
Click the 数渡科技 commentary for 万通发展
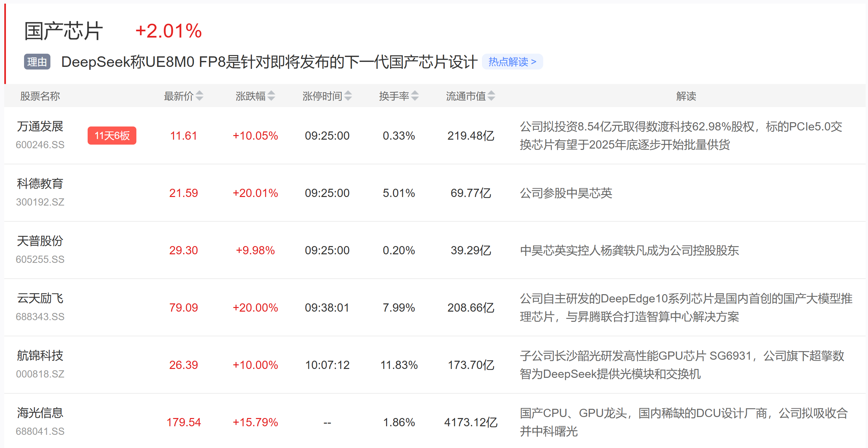(x=681, y=136)
